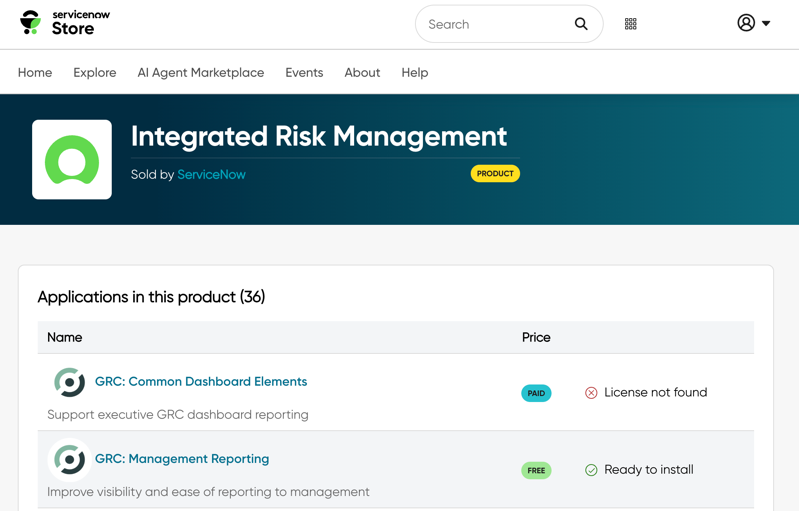Viewport: 799px width, 511px height.
Task: Expand the user account dropdown arrow
Action: click(766, 23)
